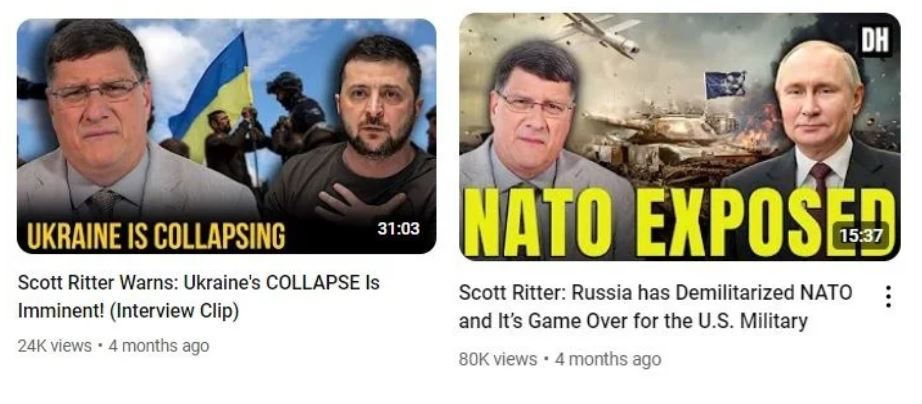Click the 15:37 duration badge
Viewport: 922px width, 404px height.
click(861, 235)
